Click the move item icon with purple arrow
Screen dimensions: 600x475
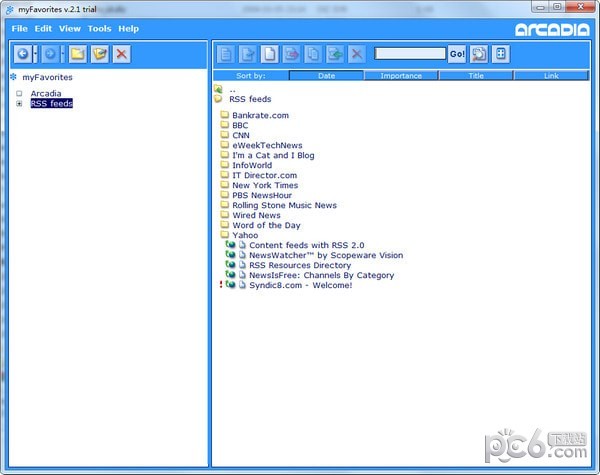click(x=291, y=54)
